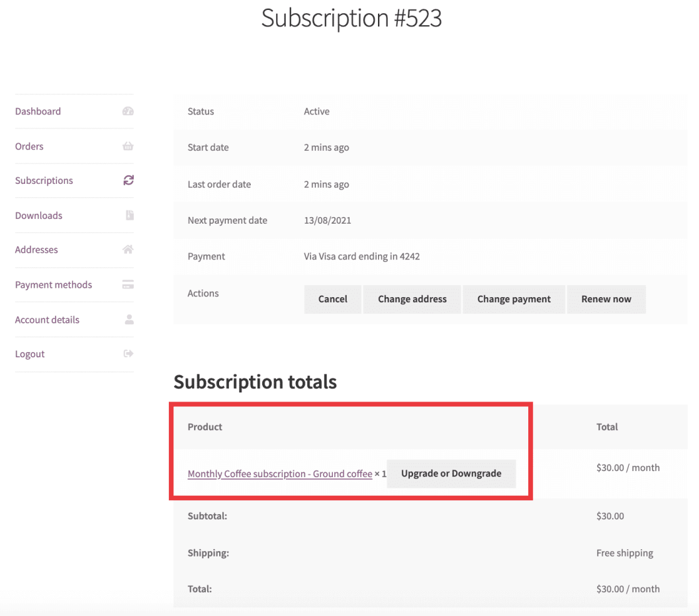
Task: Click the speedometer icon beside Dashboard
Action: [128, 111]
